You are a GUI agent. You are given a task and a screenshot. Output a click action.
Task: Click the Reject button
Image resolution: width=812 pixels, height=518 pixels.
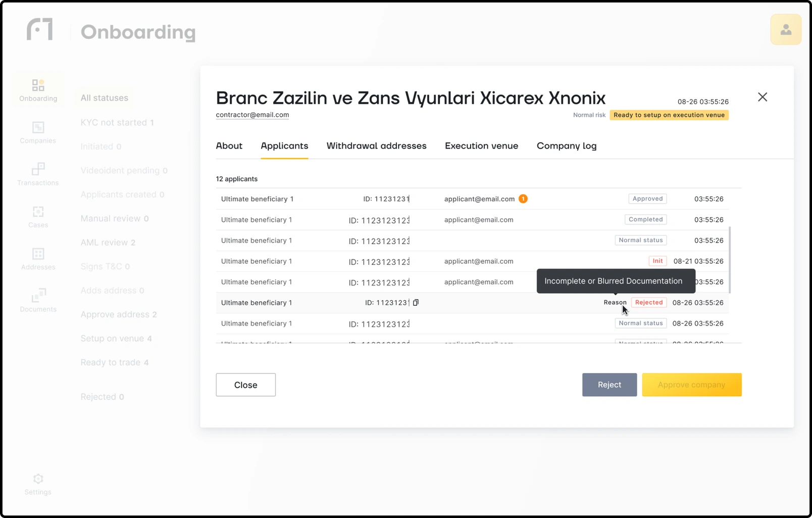point(610,385)
